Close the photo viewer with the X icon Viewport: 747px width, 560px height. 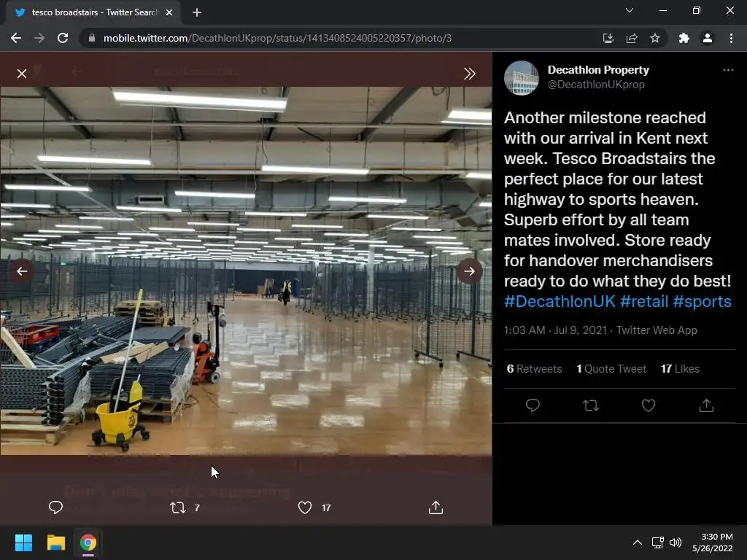(22, 74)
